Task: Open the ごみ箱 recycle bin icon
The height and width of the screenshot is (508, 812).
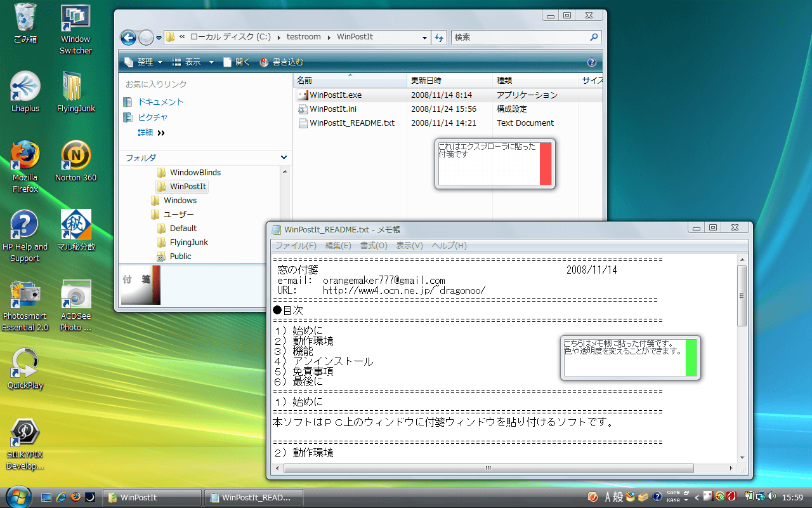Action: click(x=25, y=23)
